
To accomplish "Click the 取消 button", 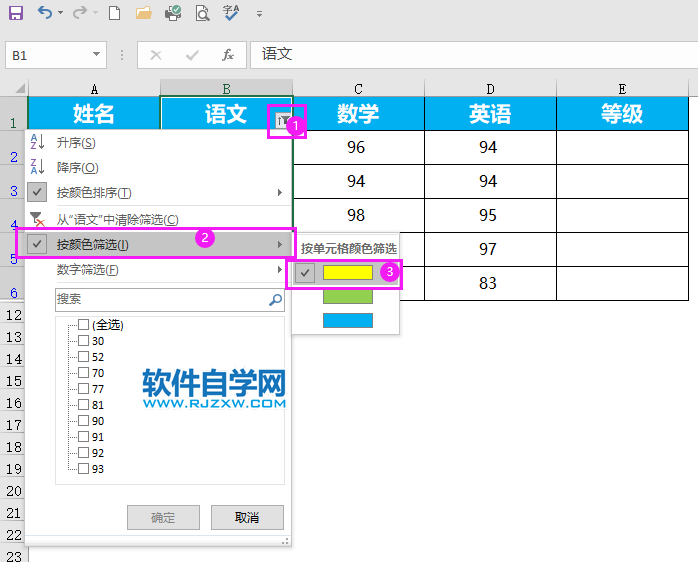I will (x=247, y=517).
